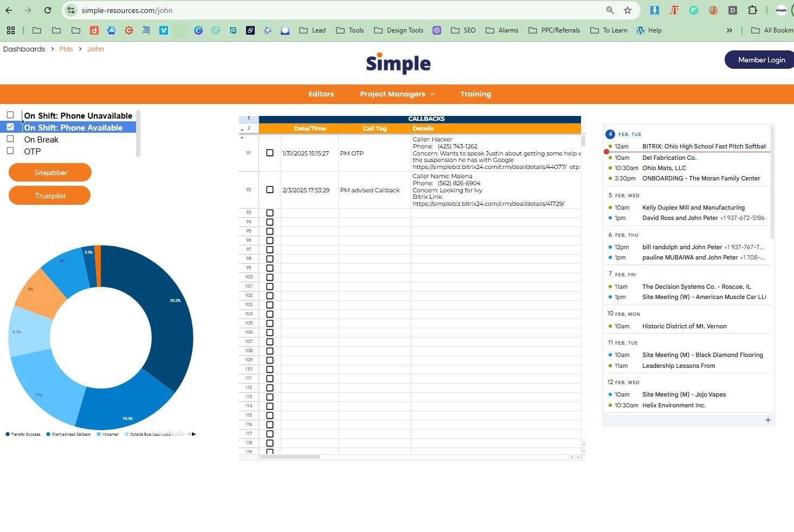Check the box on callback row 92
Viewport: 794px width, 532px height.
(x=270, y=190)
